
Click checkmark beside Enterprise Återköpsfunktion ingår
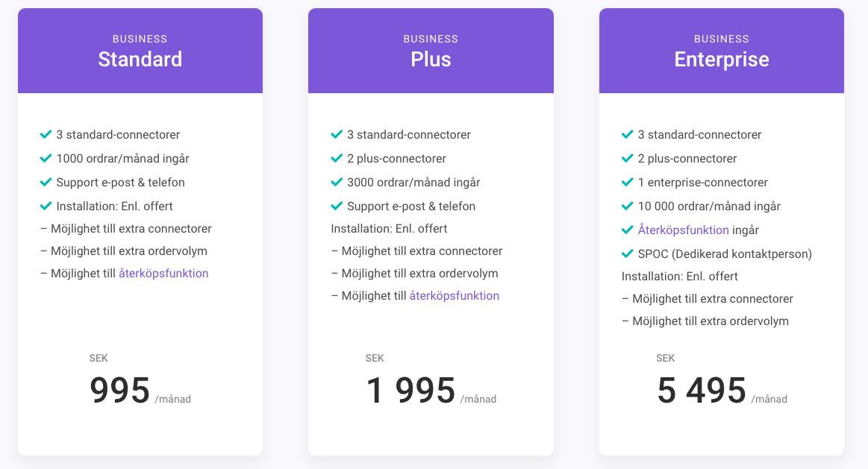pos(628,230)
